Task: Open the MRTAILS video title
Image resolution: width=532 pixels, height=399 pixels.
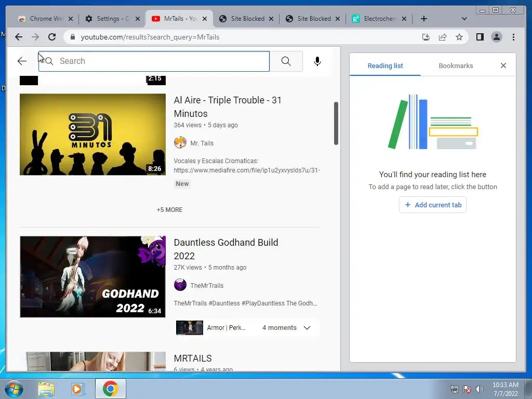Action: 193,358
